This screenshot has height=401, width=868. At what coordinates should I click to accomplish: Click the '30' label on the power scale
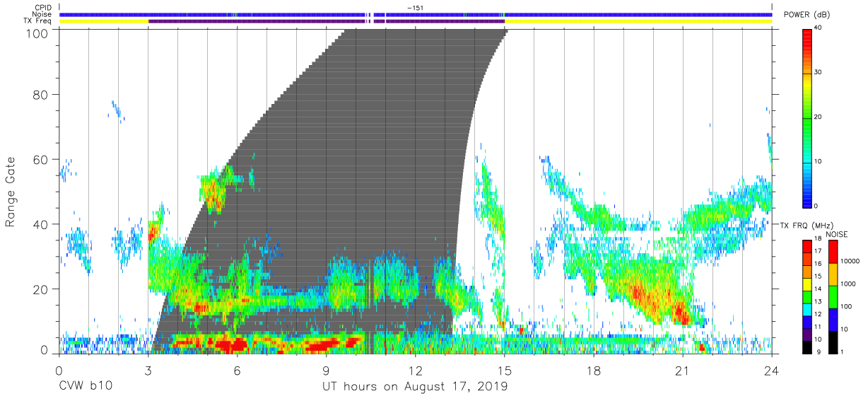819,72
